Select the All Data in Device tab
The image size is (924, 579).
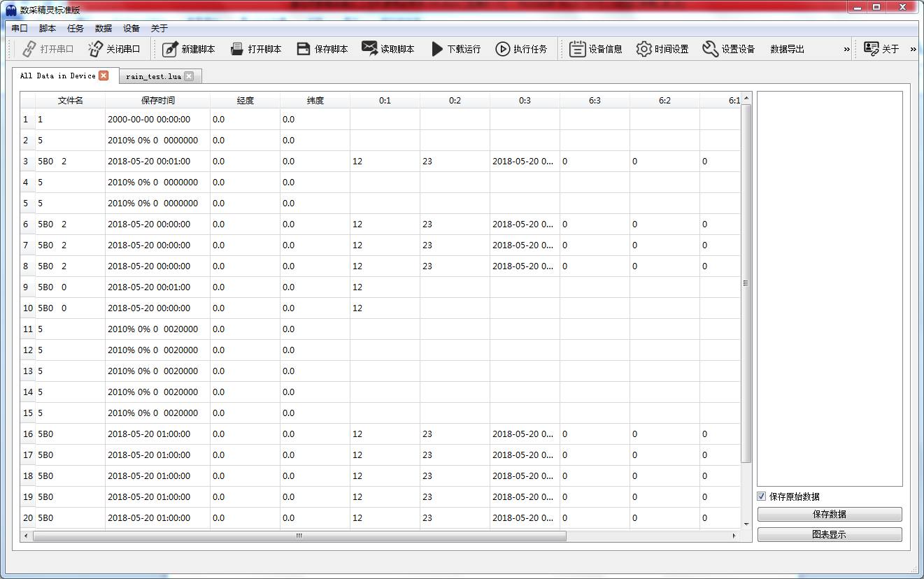pyautogui.click(x=57, y=76)
